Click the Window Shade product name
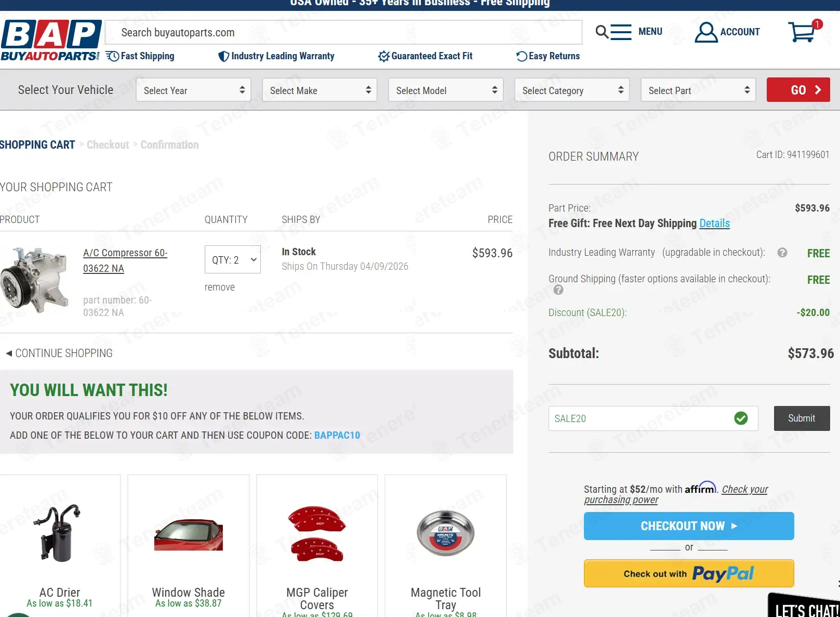Viewport: 840px width, 617px height. (189, 592)
